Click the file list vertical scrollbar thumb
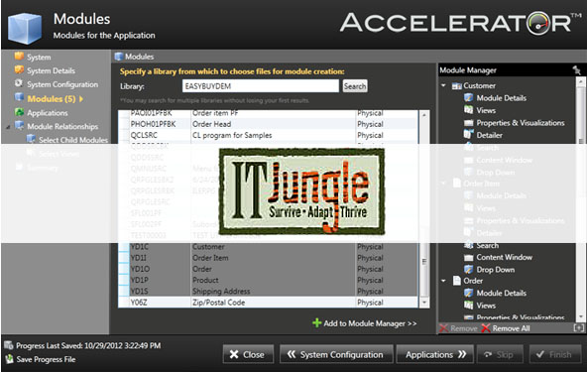 424,262
